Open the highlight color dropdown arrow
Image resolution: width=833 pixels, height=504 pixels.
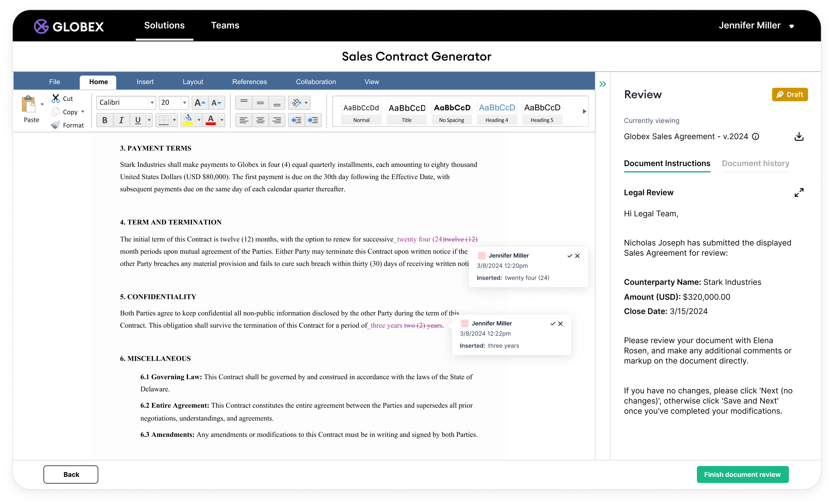tap(199, 120)
